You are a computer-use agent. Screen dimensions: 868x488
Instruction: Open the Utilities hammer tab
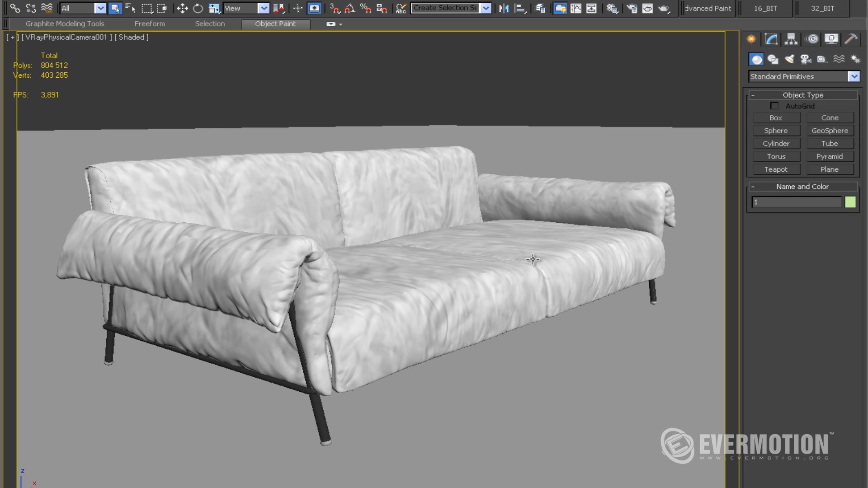[851, 39]
